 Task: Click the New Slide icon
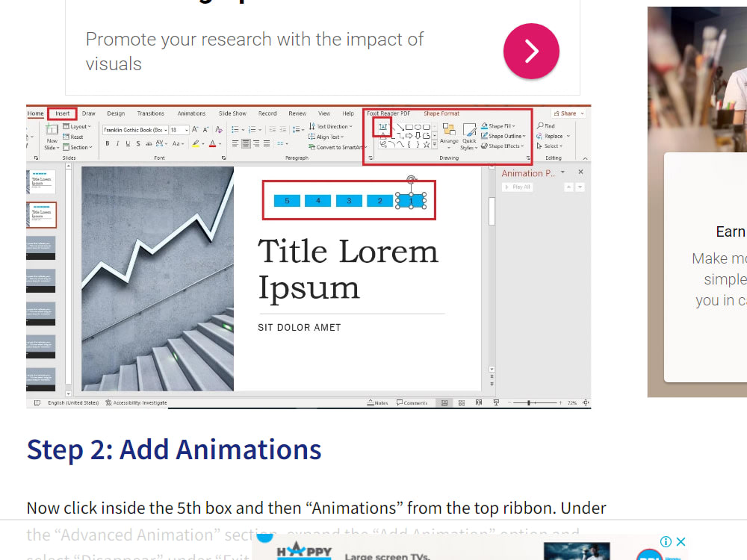pyautogui.click(x=52, y=129)
